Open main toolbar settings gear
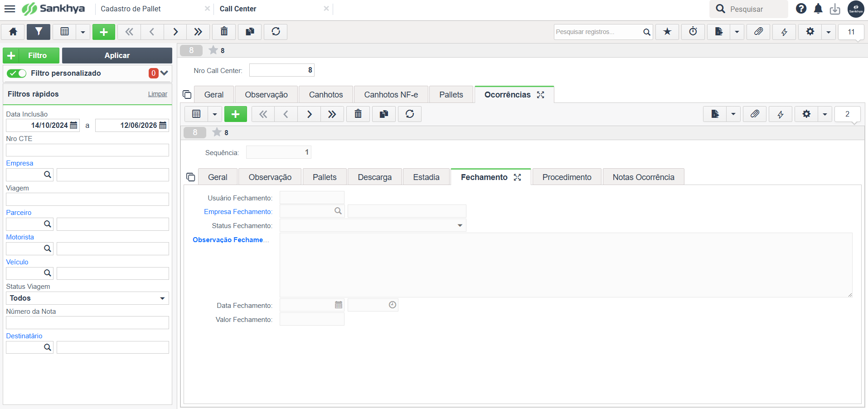 [x=810, y=32]
